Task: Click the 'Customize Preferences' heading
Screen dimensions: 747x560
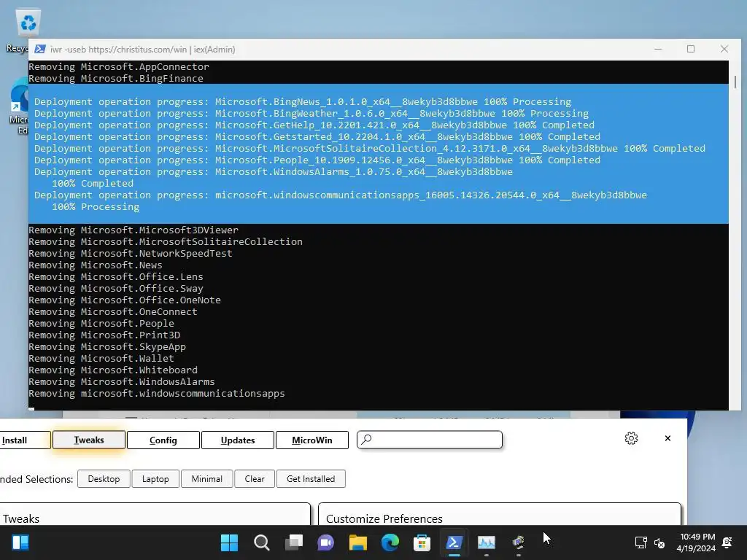Action: (384, 518)
